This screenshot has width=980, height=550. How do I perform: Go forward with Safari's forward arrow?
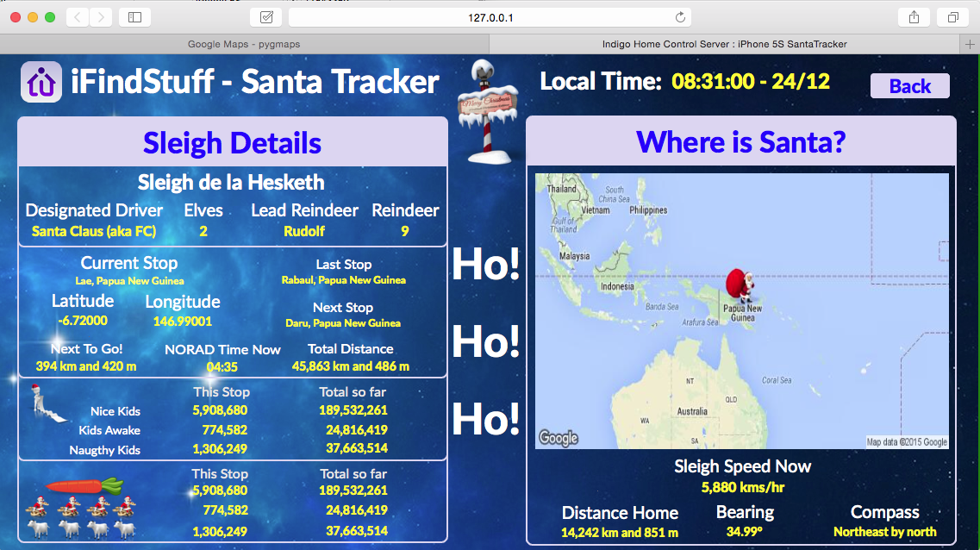click(101, 17)
